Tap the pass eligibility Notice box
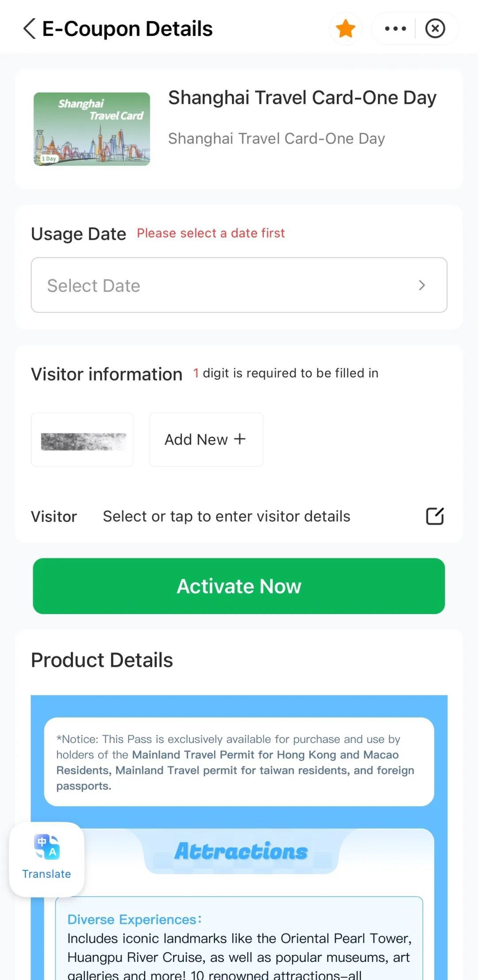 [x=239, y=762]
